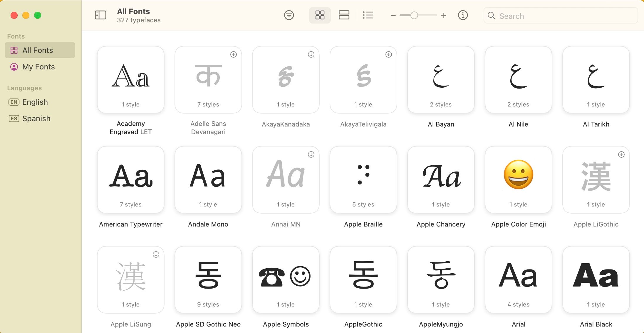
Task: Download the Apple LiGothic font
Action: (621, 154)
